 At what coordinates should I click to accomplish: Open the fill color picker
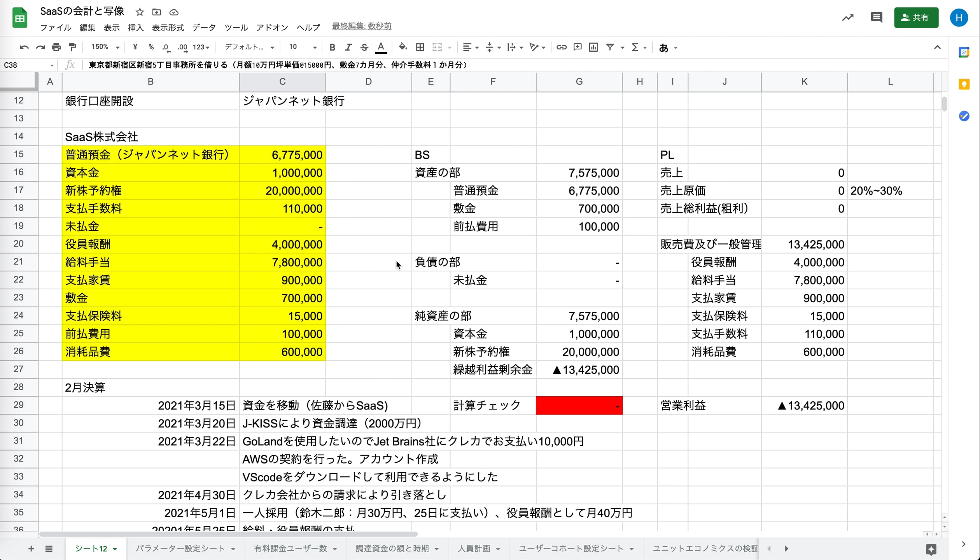coord(403,47)
